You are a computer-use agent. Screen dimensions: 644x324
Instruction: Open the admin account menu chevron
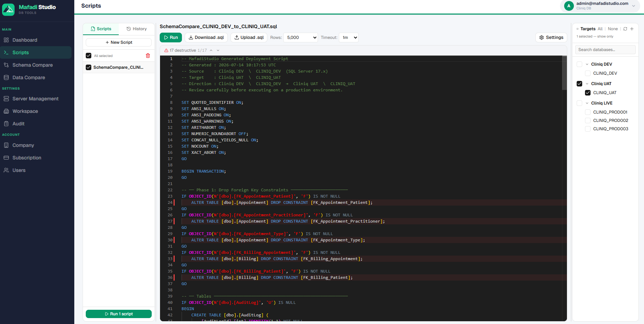pyautogui.click(x=634, y=6)
